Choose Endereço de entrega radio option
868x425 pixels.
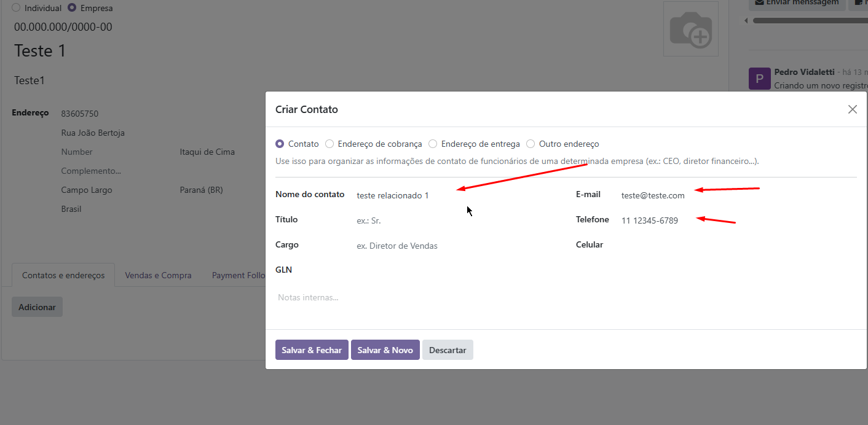tap(433, 144)
